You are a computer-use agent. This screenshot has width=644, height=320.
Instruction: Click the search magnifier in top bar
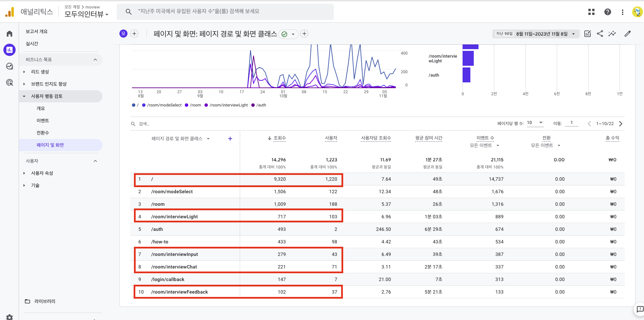(129, 12)
